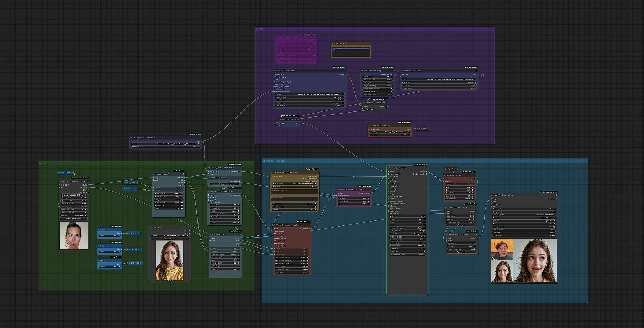Select the Get_VAE node
The width and height of the screenshot is (644, 328).
coord(450,169)
